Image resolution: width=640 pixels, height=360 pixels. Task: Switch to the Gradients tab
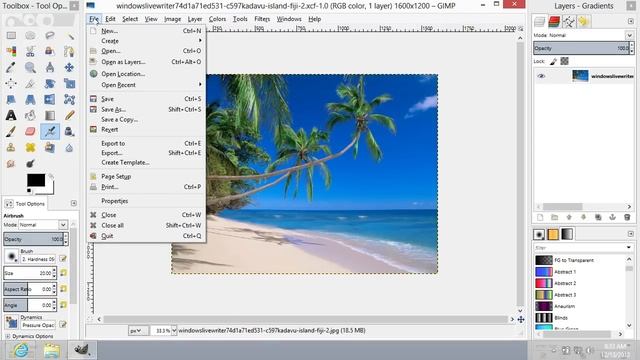click(x=567, y=234)
